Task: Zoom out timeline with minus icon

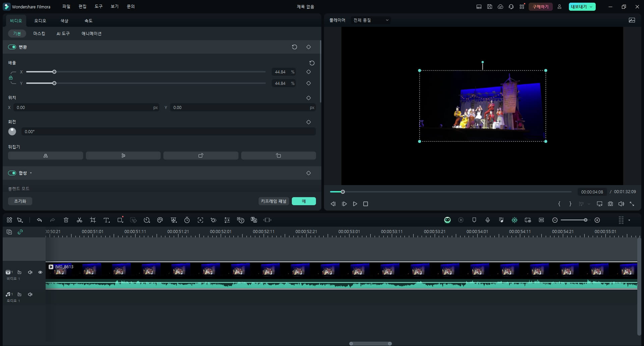Action: (555, 220)
